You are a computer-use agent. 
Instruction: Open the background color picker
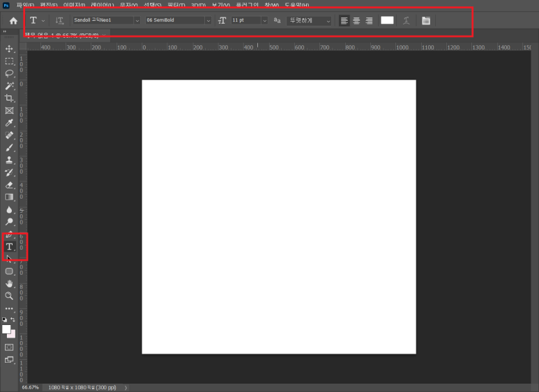(x=13, y=335)
